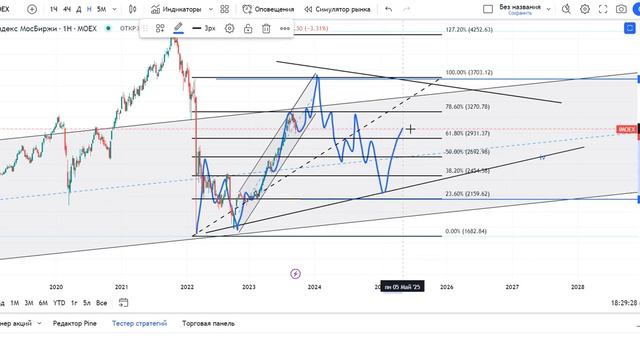
Task: Click the red MOEX price label
Action: [627, 129]
